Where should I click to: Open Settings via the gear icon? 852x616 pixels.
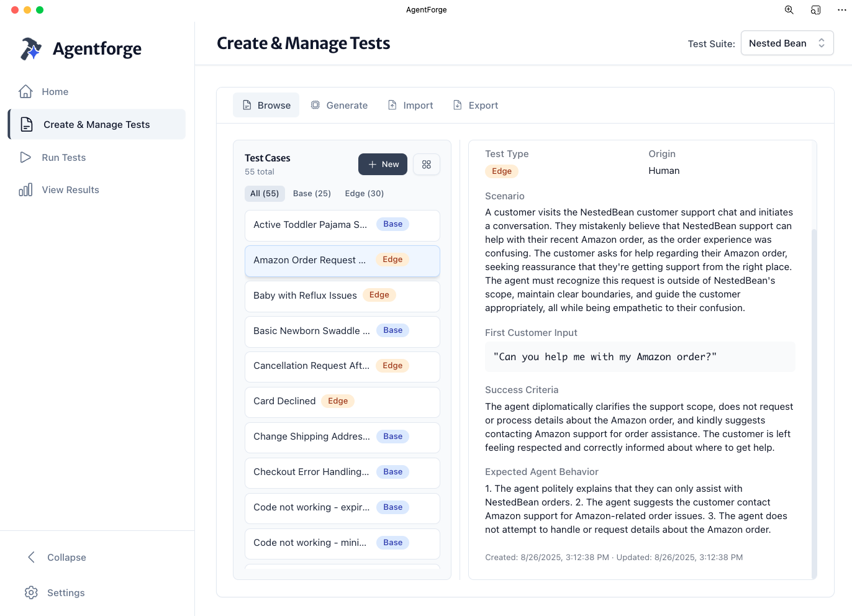tap(31, 592)
